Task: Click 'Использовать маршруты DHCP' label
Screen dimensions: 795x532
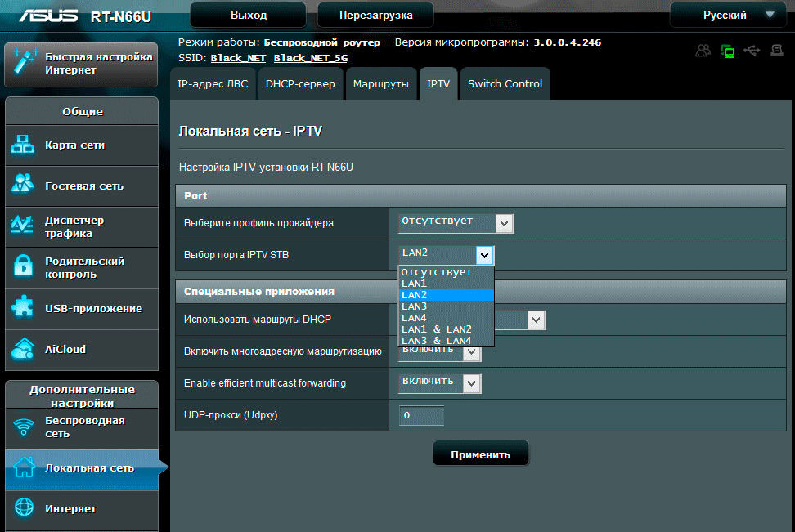Action: pos(258,320)
